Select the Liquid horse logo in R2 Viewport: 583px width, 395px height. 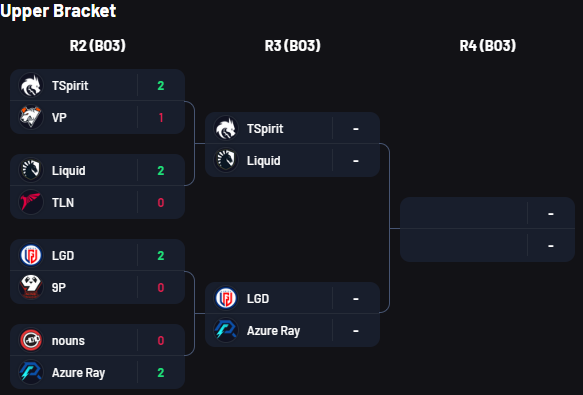point(31,170)
